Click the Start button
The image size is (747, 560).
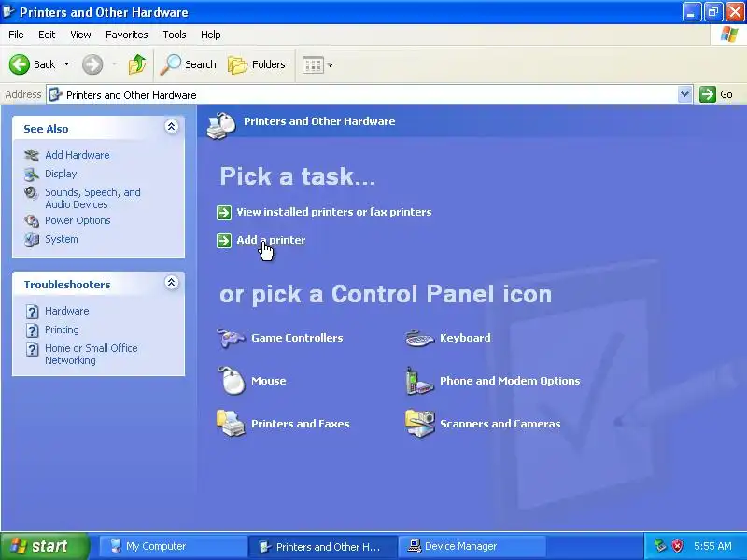45,546
